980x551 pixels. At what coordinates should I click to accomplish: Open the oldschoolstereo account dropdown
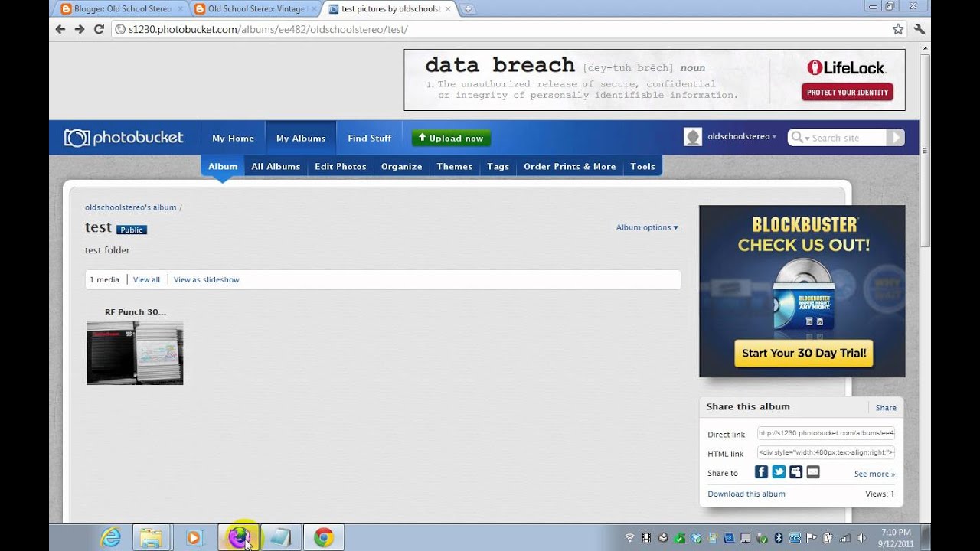pyautogui.click(x=742, y=137)
